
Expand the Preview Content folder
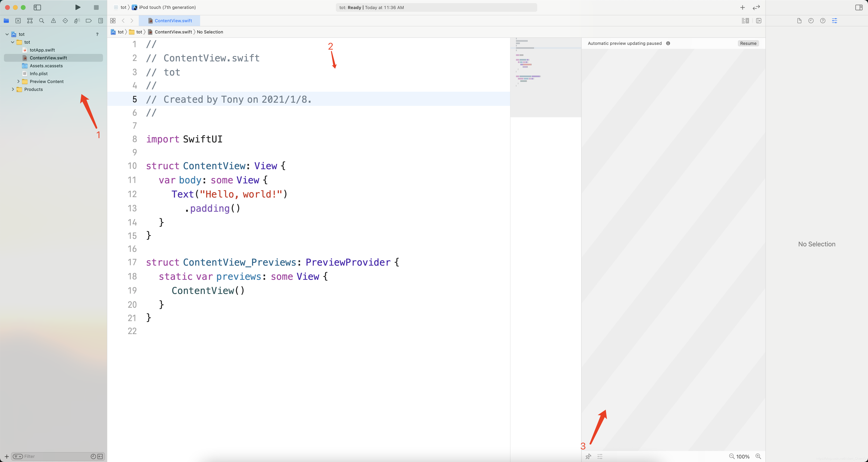point(18,81)
